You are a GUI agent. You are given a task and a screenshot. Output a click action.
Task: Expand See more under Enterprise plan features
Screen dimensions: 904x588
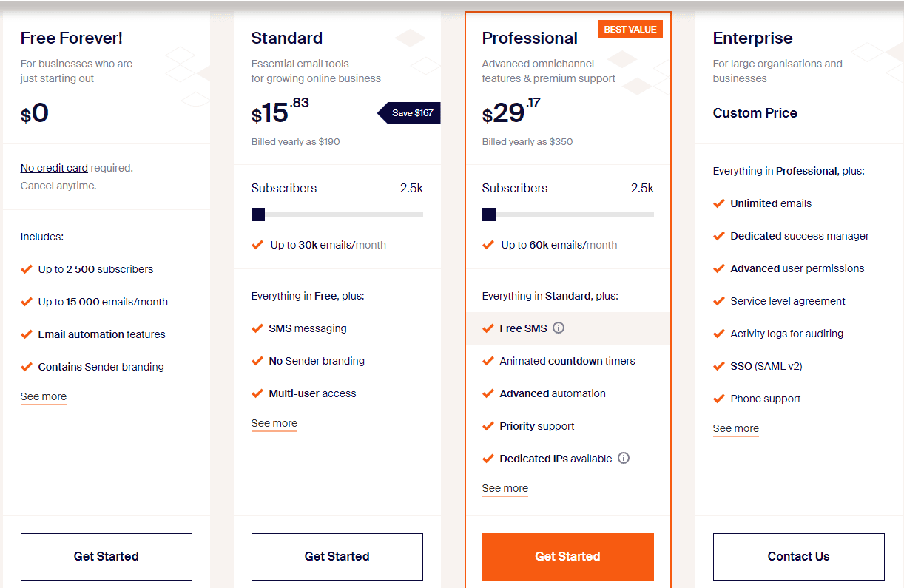click(x=736, y=428)
